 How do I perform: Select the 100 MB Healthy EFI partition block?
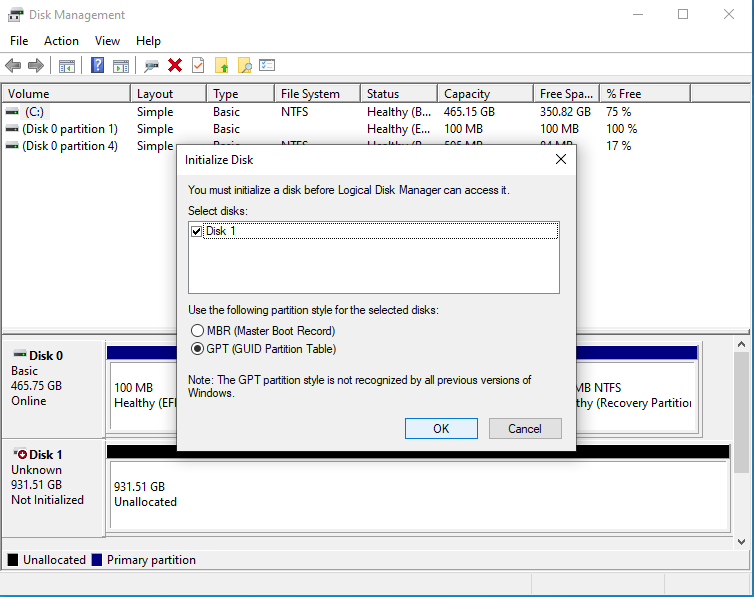(x=143, y=395)
